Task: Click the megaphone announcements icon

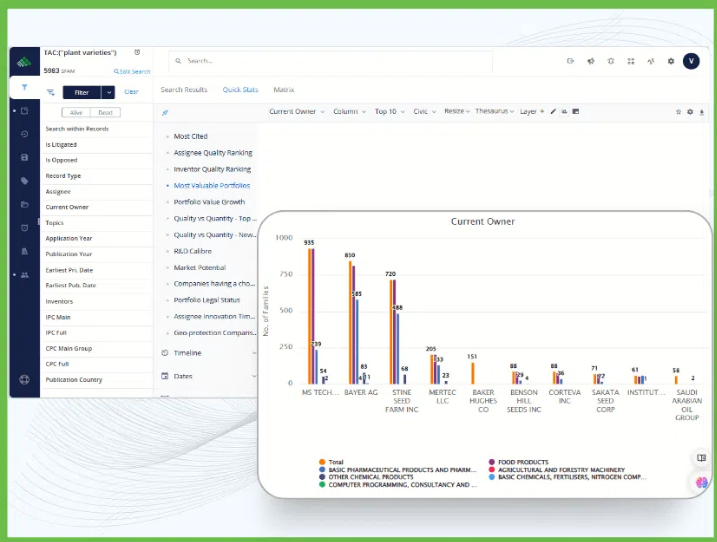Action: [591, 61]
